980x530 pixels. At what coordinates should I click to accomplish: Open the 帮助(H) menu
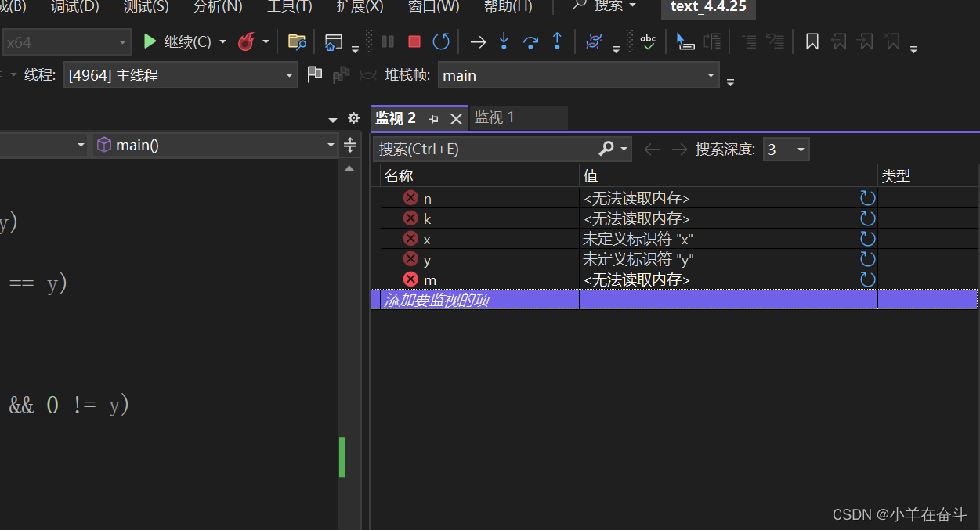[x=508, y=6]
